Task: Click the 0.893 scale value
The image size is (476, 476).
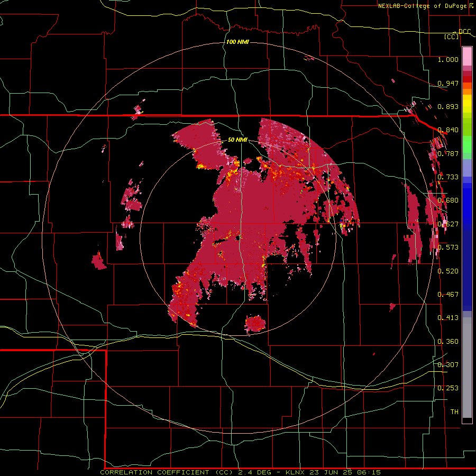Action: [x=448, y=106]
